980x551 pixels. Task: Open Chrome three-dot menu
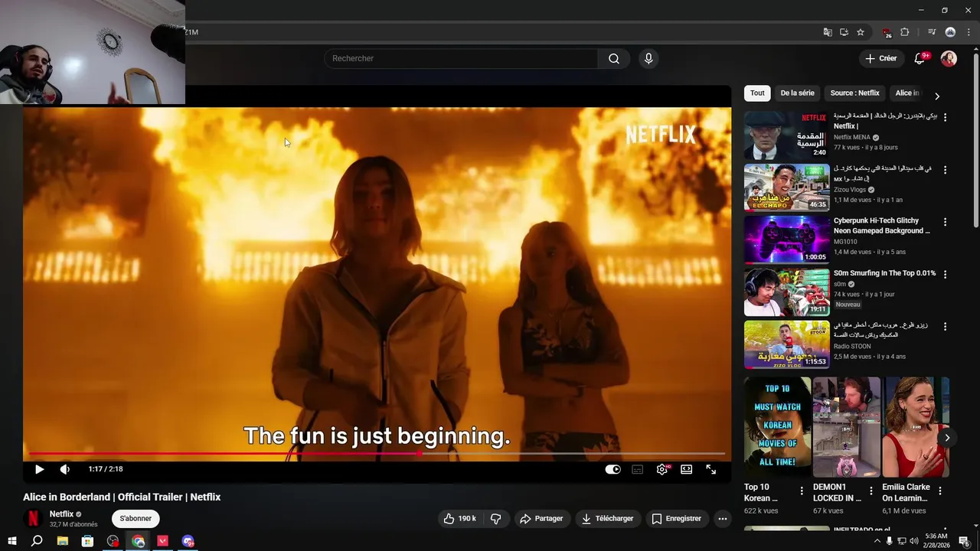(x=969, y=32)
